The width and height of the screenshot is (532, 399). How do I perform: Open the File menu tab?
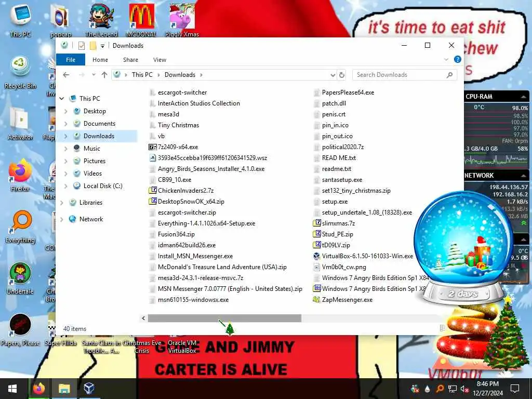coord(71,60)
